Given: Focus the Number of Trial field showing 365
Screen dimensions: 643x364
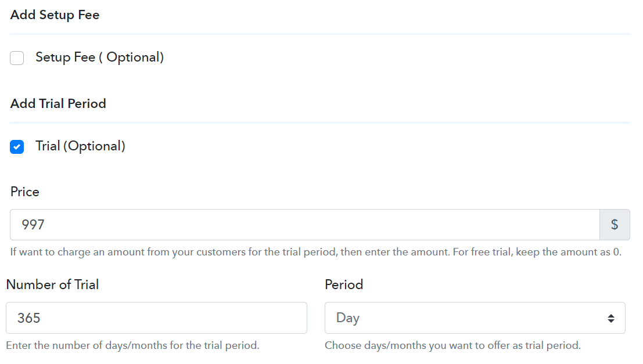Looking at the screenshot, I should point(156,318).
